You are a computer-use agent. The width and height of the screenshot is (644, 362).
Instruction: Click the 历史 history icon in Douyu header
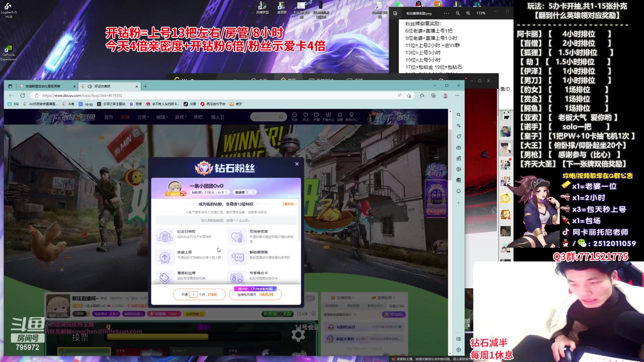294,115
